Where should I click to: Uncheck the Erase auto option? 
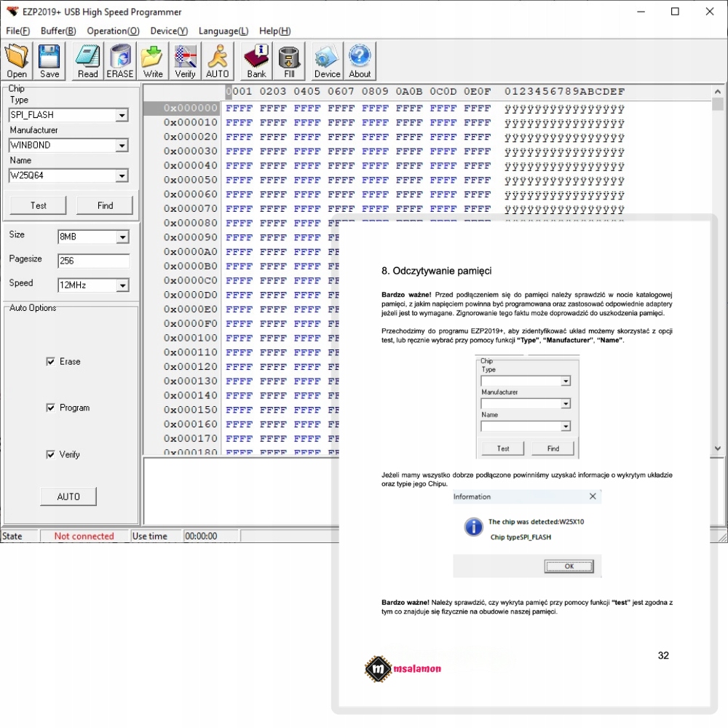(x=51, y=362)
